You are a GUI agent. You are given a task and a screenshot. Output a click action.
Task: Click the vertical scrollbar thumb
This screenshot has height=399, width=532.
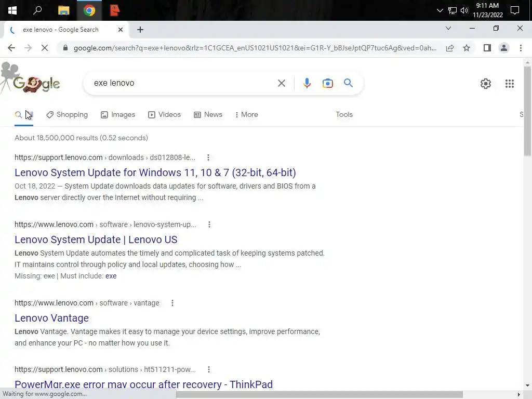[x=527, y=111]
